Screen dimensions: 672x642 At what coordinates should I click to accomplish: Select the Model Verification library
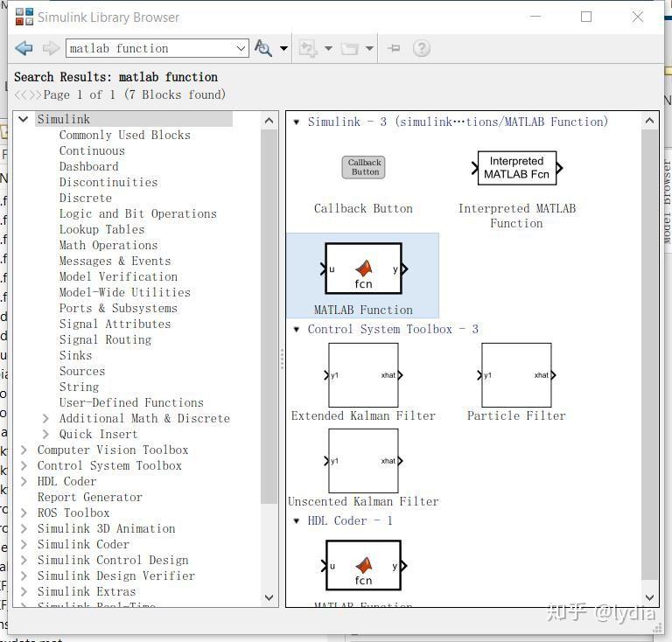(x=118, y=276)
